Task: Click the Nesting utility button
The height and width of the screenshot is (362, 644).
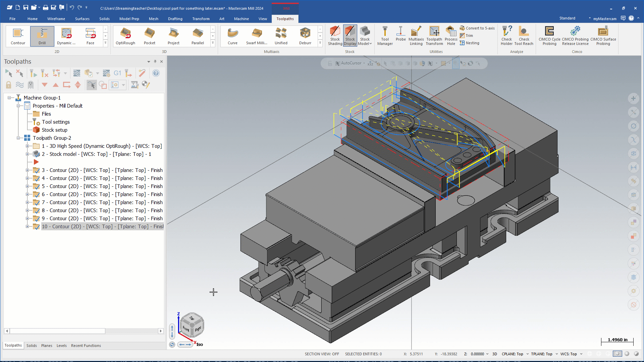Action: [469, 43]
